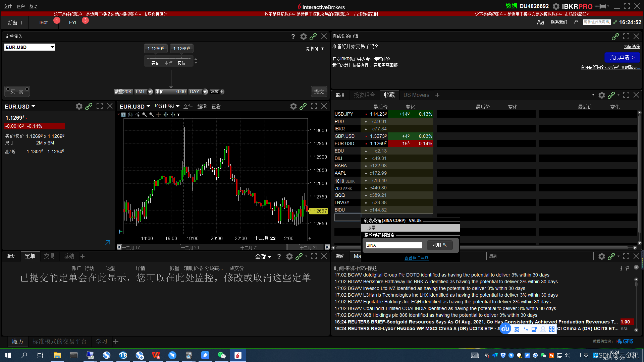Select the Sell radio button
This screenshot has height=362, width=644.
click(x=27, y=89)
